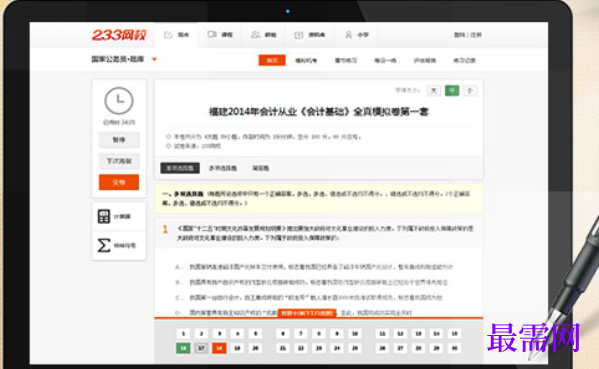Viewport: 599px width, 369px height.
Task: Open the 章节练习 sub-menu item
Action: point(346,60)
